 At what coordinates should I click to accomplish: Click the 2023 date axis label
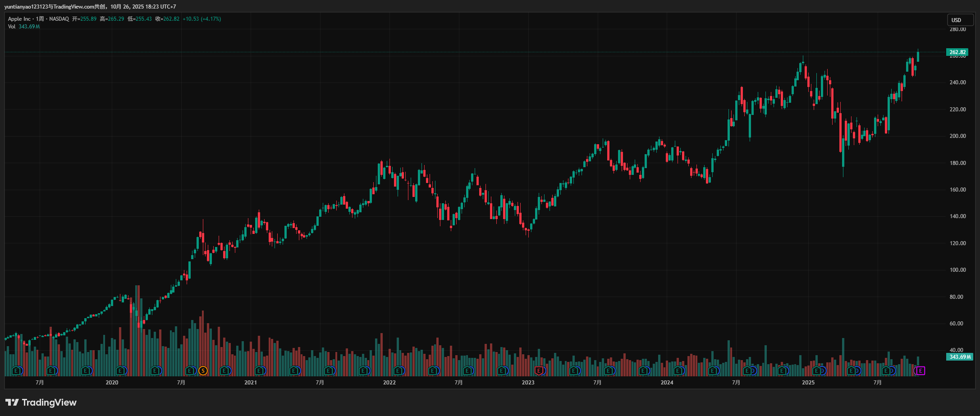click(x=528, y=383)
